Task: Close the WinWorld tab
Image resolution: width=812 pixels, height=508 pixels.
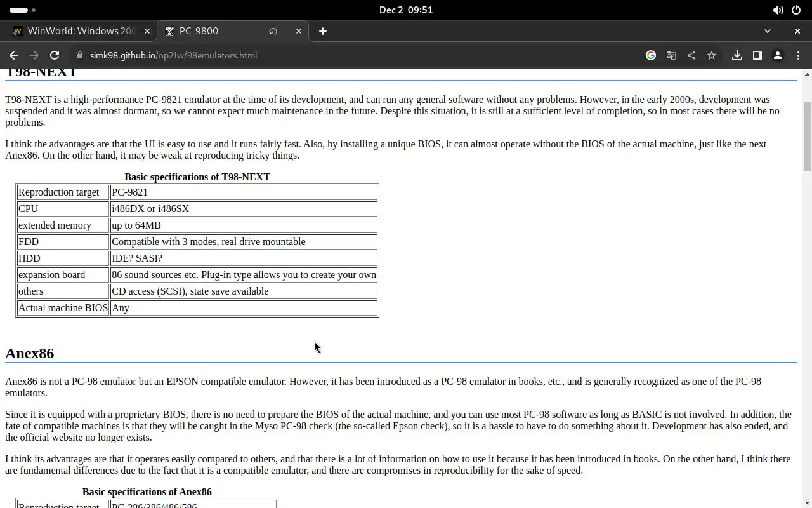Action: tap(147, 30)
